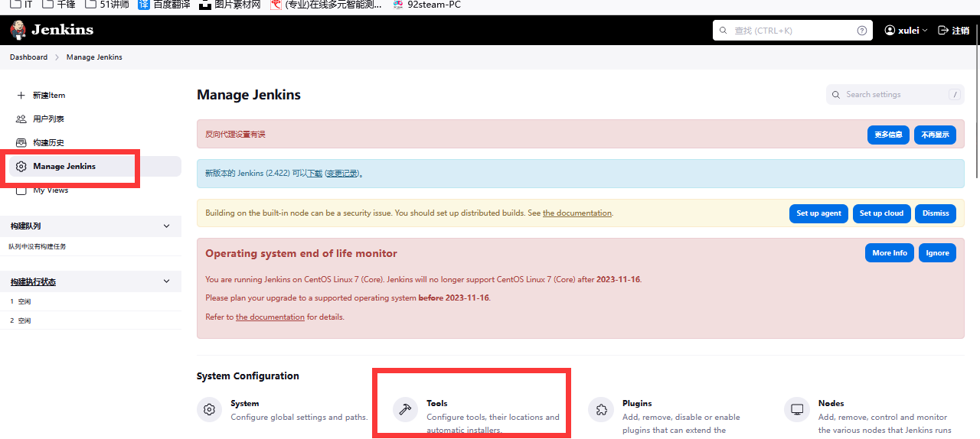980x439 pixels.
Task: Open My Views in the sidebar
Action: [x=51, y=190]
